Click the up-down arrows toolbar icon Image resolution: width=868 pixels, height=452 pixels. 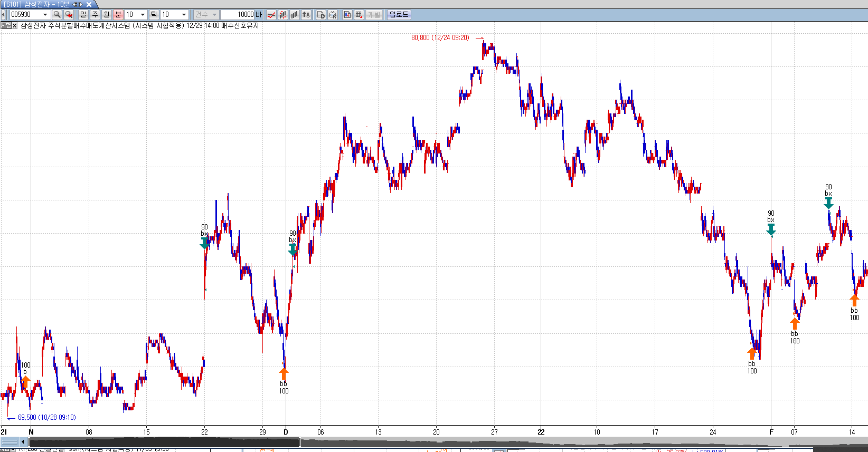pyautogui.click(x=306, y=15)
